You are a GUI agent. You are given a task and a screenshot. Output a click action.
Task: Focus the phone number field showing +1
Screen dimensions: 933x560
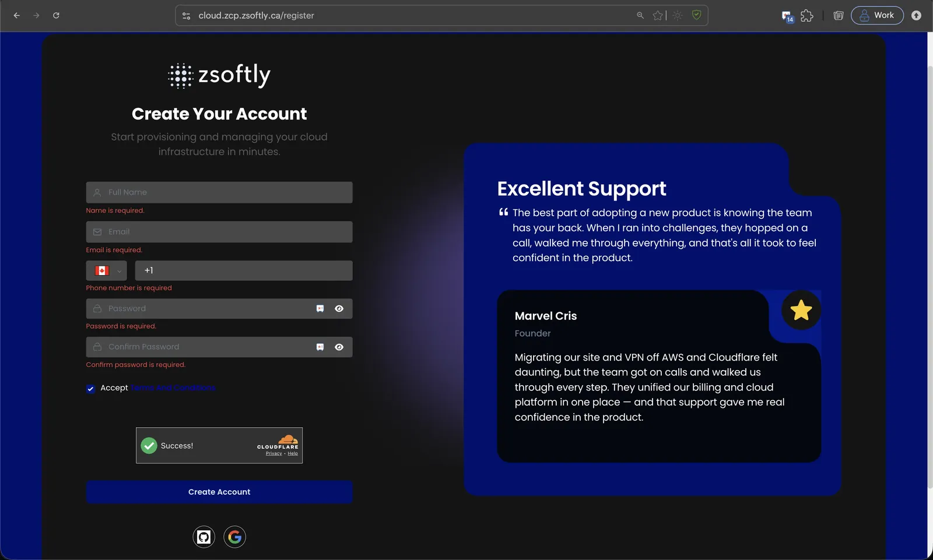tap(244, 270)
